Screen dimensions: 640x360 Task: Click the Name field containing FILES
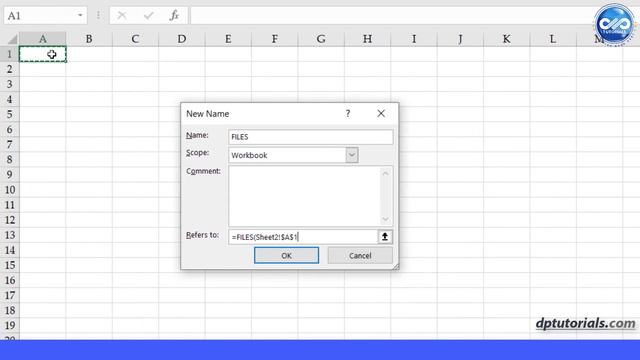click(x=311, y=137)
